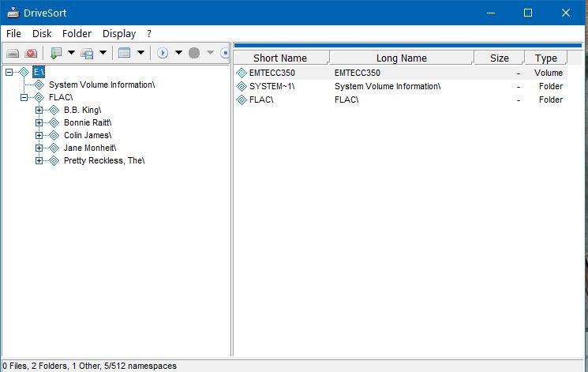Click the list FLAC\ row diamond icon

[x=242, y=100]
